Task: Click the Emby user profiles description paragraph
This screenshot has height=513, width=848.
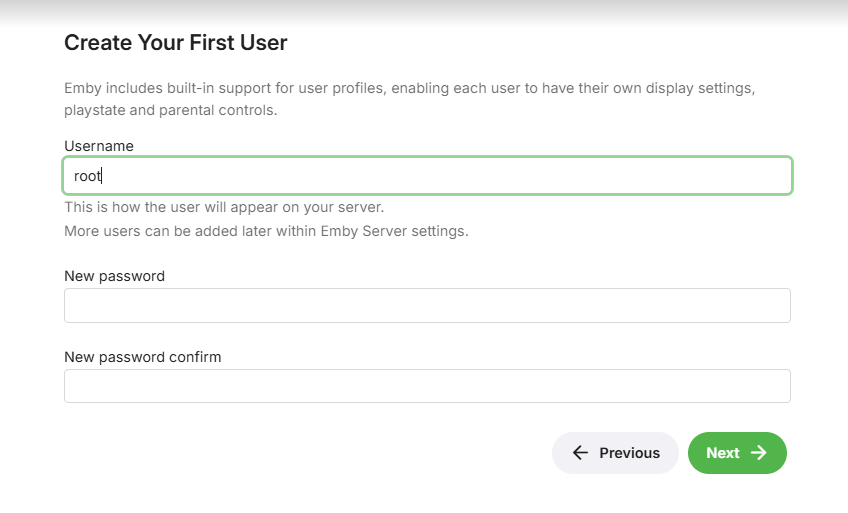Action: point(409,99)
